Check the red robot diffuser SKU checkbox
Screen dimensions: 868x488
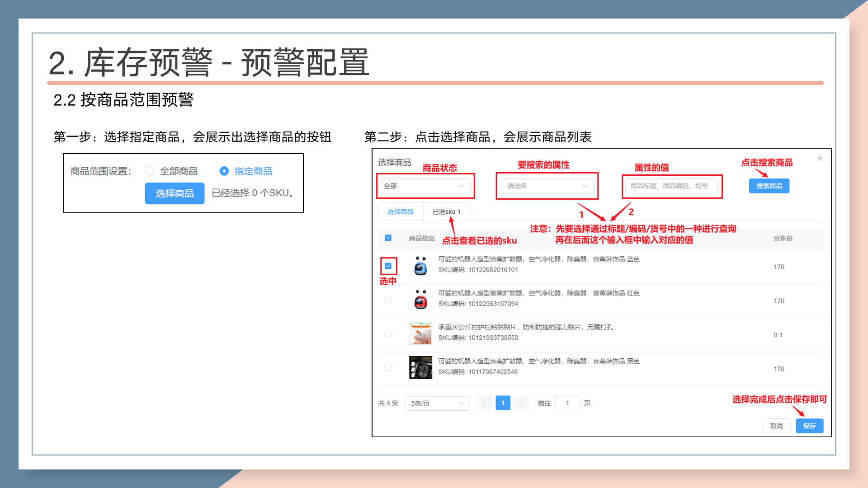tap(388, 300)
